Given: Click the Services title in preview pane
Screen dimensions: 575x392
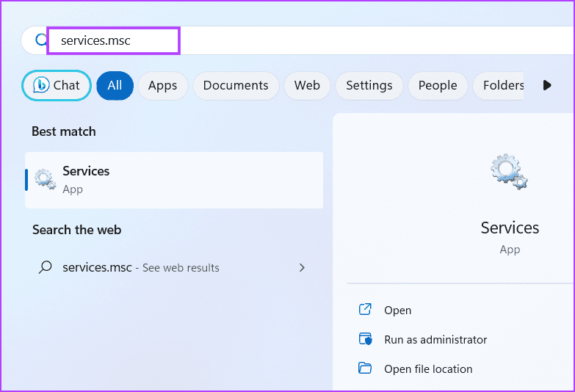Looking at the screenshot, I should click(x=510, y=228).
